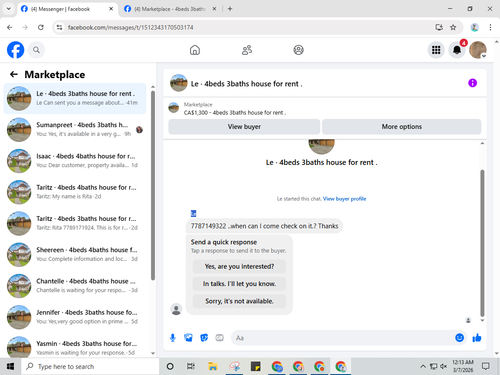The width and height of the screenshot is (500, 375).
Task: Open Yasmin conversation
Action: (75, 346)
